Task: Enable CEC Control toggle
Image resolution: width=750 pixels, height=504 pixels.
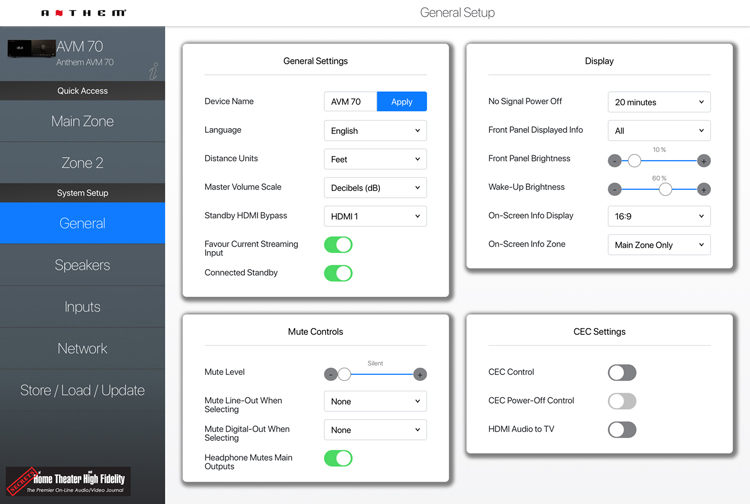Action: [622, 373]
